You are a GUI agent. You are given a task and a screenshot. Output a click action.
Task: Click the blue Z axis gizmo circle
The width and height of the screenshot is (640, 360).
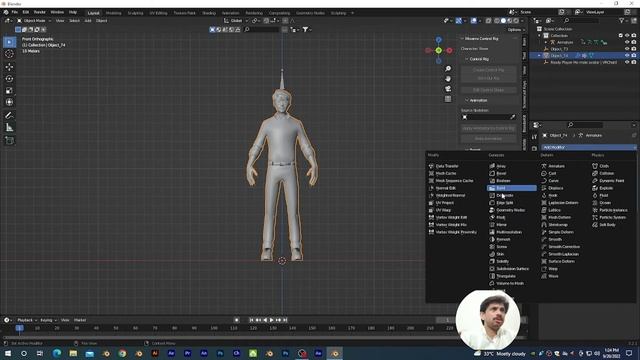438,40
